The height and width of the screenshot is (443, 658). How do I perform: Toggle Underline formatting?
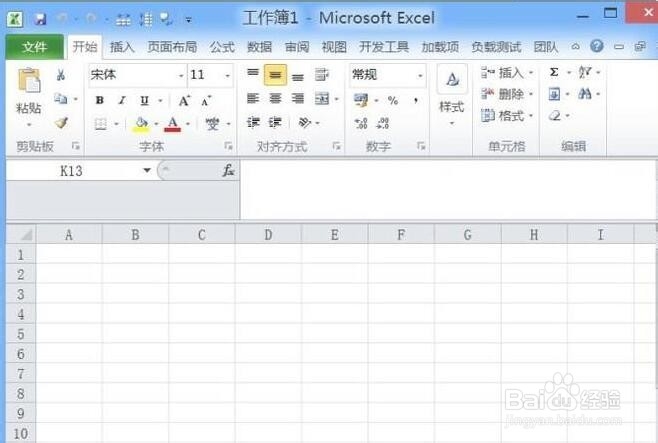144,101
